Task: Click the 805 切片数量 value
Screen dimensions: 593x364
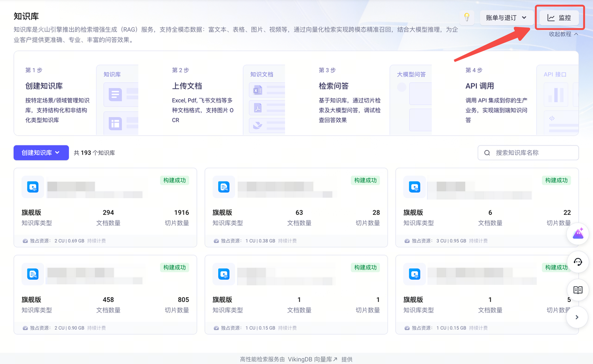Action: [x=183, y=300]
